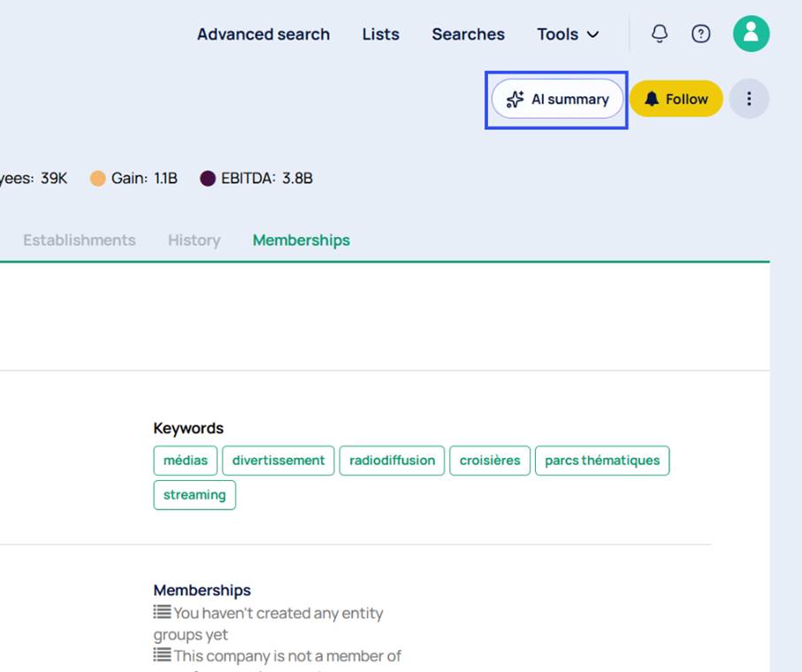
Task: Open the Tools dropdown menu
Action: (x=569, y=34)
